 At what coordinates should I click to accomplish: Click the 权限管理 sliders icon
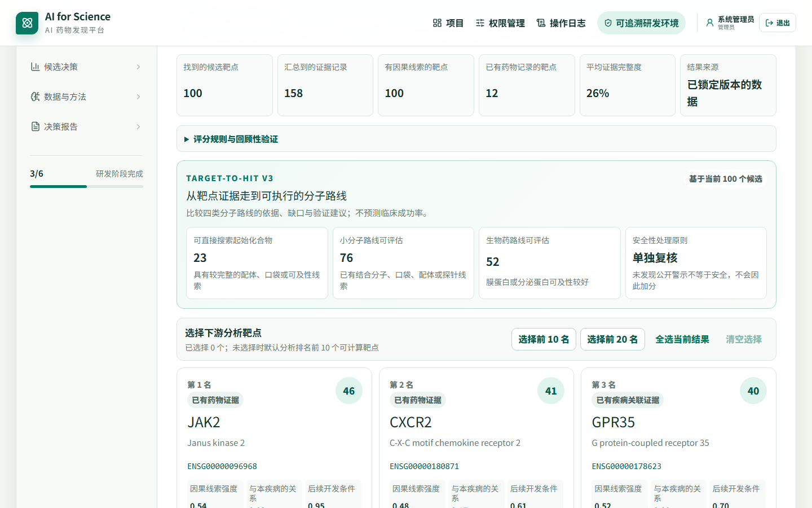tap(480, 23)
